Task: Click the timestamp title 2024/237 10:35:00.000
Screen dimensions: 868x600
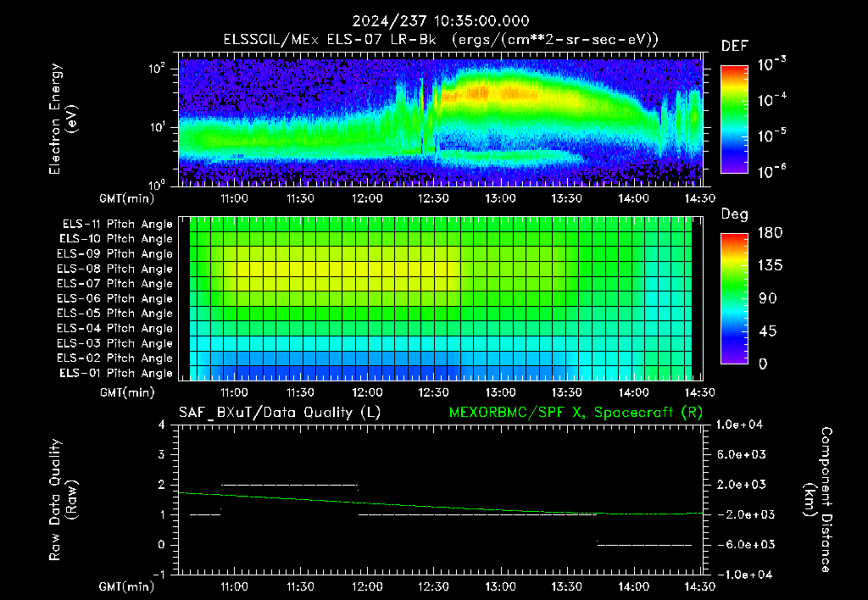Action: 441,21
